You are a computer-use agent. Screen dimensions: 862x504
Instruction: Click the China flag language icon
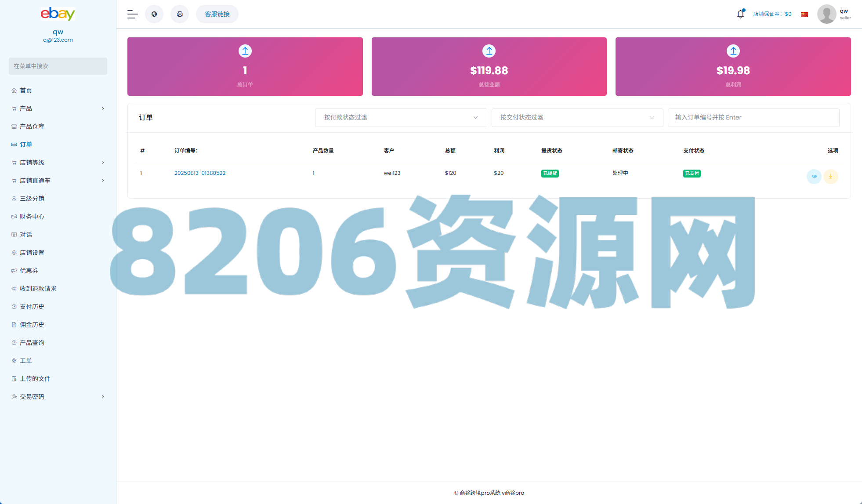pos(804,15)
